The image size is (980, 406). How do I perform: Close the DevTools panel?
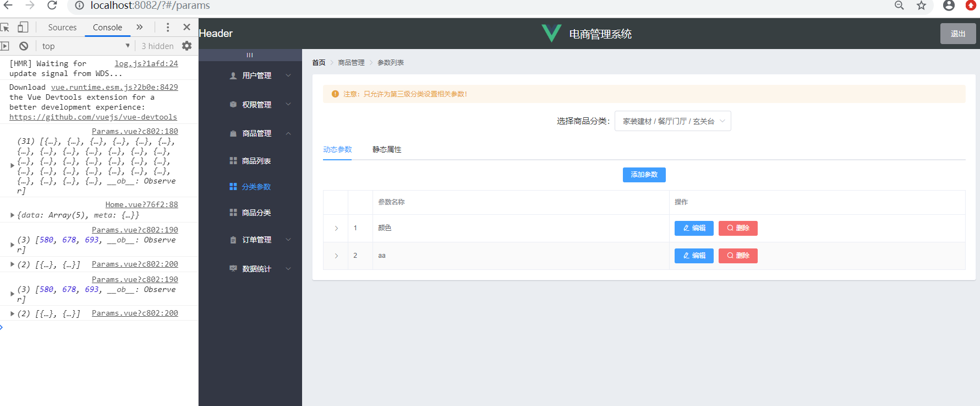coord(187,27)
